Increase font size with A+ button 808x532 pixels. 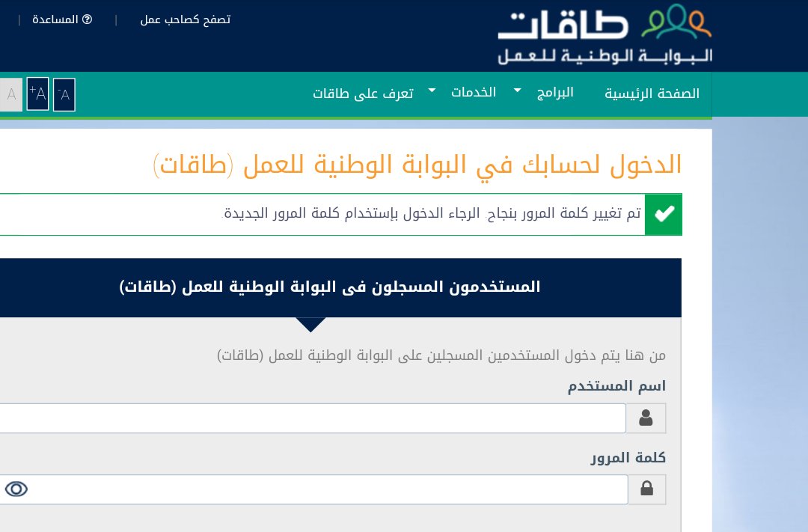coord(37,94)
